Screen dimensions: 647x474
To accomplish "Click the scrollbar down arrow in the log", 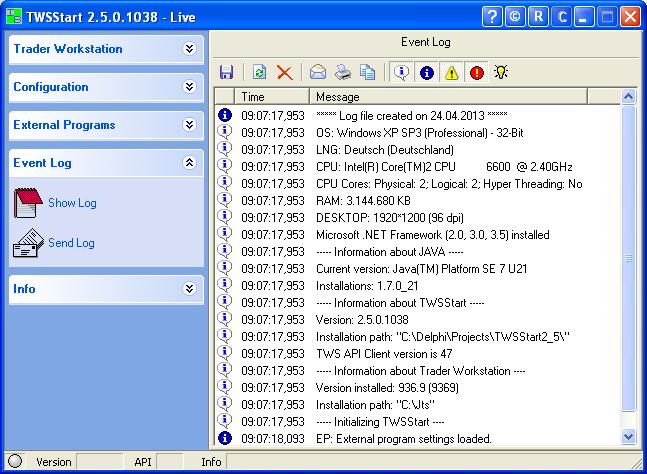I will (x=628, y=437).
